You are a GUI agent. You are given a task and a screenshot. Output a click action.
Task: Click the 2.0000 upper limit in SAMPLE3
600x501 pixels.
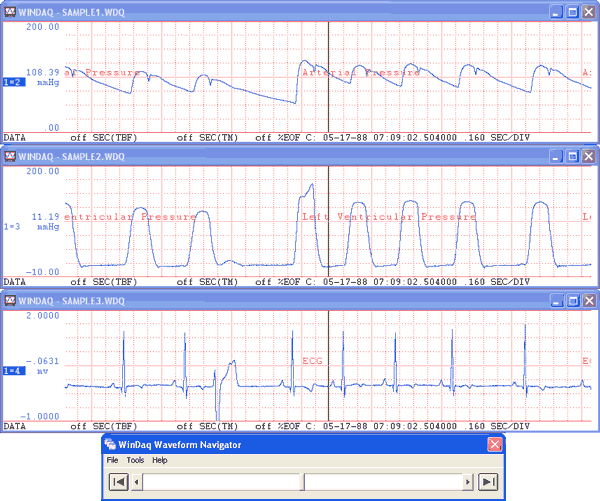pyautogui.click(x=42, y=316)
